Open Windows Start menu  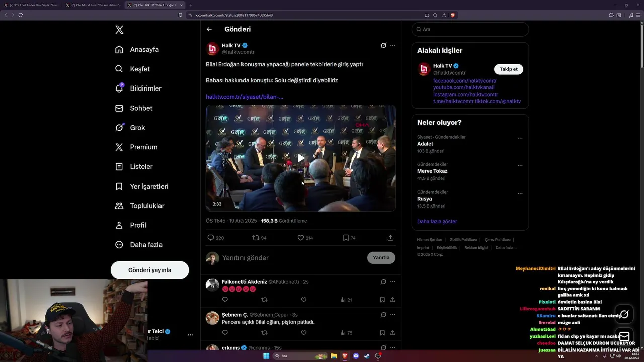(266, 356)
